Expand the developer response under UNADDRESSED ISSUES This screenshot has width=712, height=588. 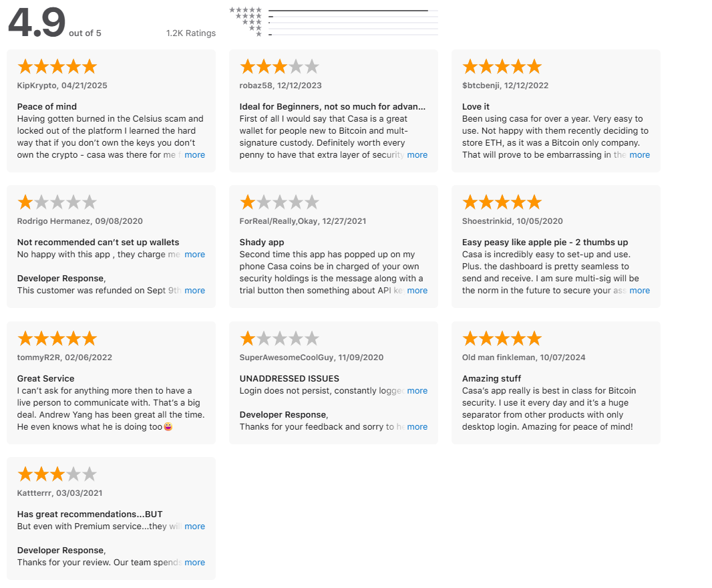(417, 427)
